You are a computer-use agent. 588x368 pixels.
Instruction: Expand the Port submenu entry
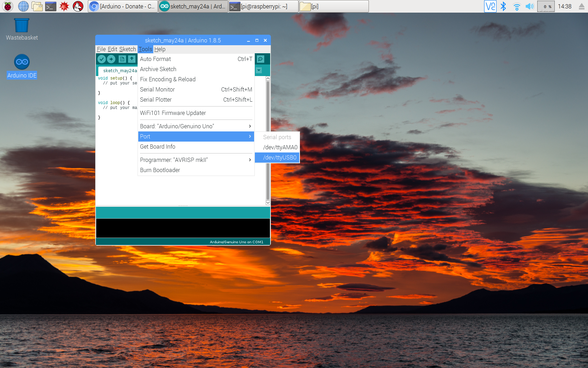coord(196,136)
